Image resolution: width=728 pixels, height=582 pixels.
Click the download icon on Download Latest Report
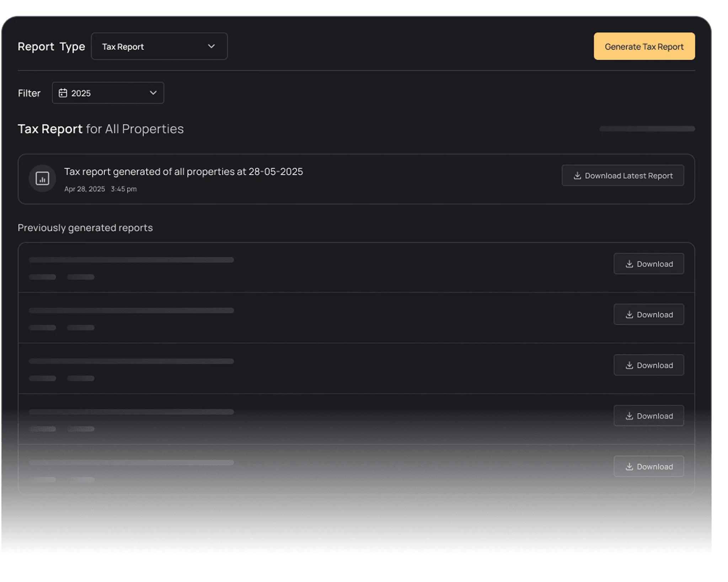pos(577,175)
